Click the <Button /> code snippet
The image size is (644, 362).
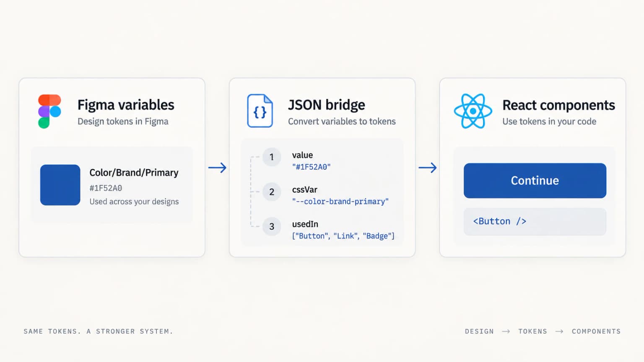pyautogui.click(x=535, y=221)
